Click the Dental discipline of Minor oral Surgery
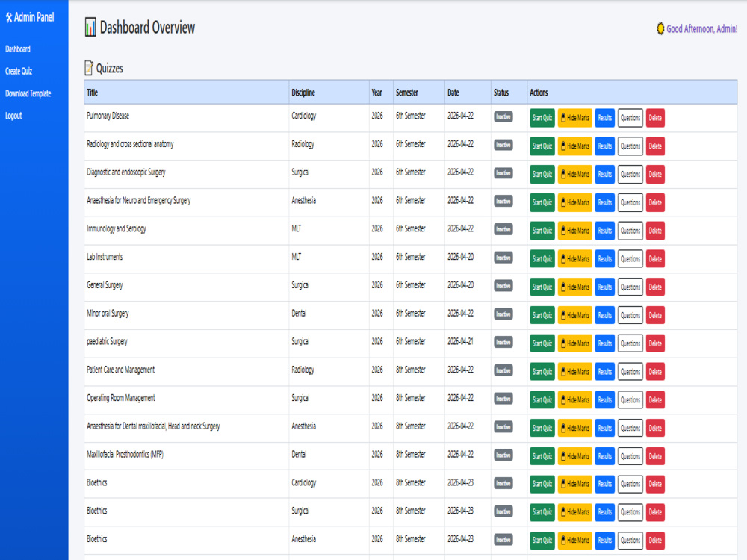747x560 pixels. [299, 314]
